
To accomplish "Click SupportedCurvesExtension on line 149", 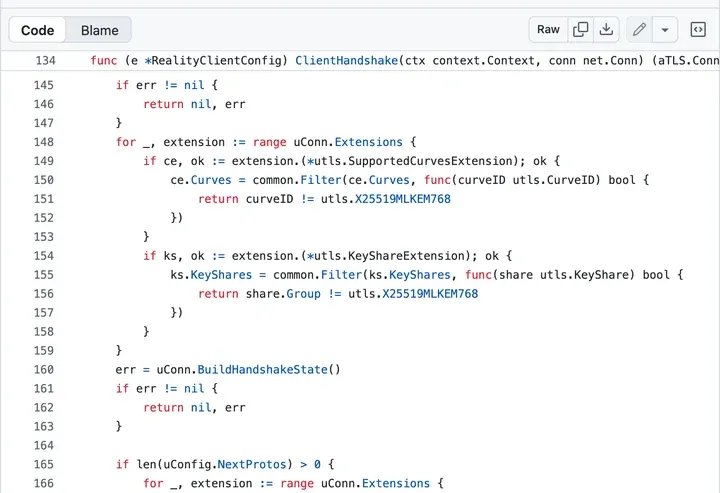I will pyautogui.click(x=430, y=161).
